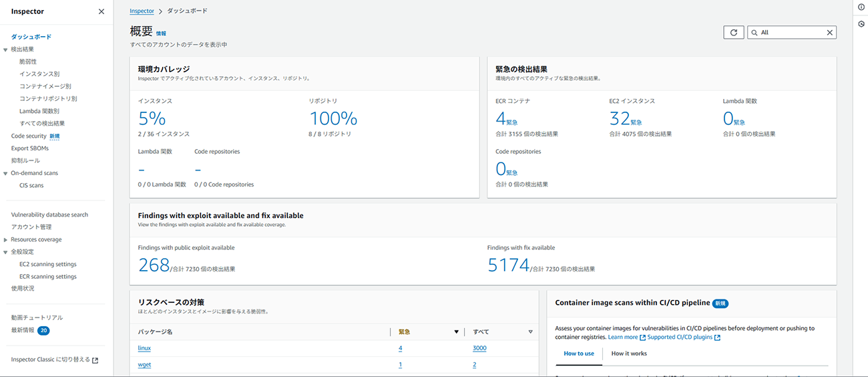Click the refresh button next to search
This screenshot has height=377, width=868.
tap(733, 33)
